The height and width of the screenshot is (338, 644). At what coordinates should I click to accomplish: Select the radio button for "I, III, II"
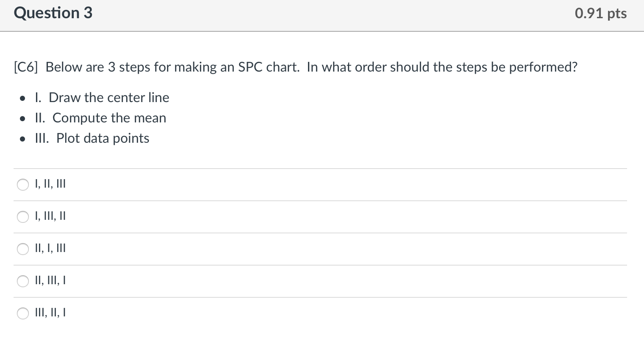(23, 217)
